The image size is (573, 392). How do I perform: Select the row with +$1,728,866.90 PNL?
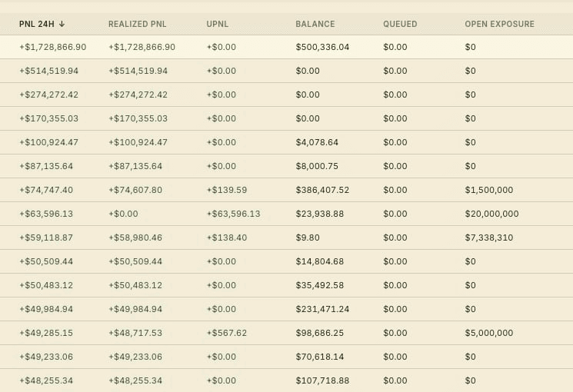(x=286, y=47)
